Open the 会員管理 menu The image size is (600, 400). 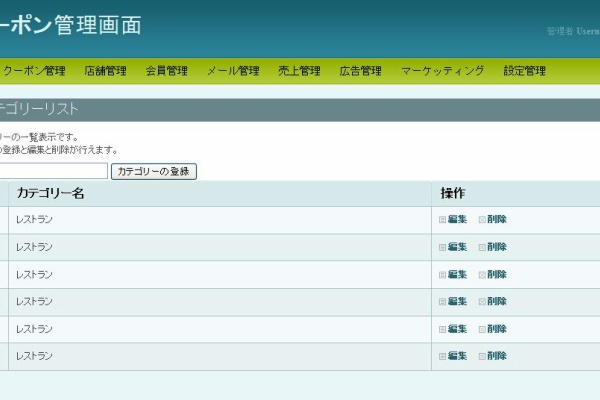tap(166, 71)
